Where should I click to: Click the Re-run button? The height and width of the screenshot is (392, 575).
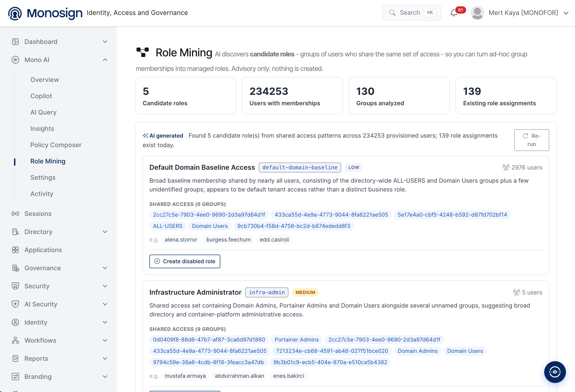tap(532, 140)
